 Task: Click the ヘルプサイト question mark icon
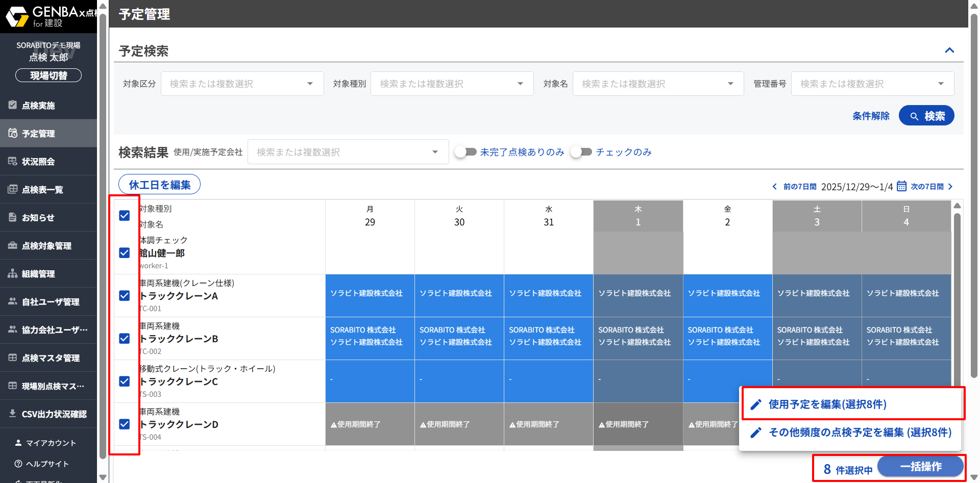click(18, 464)
